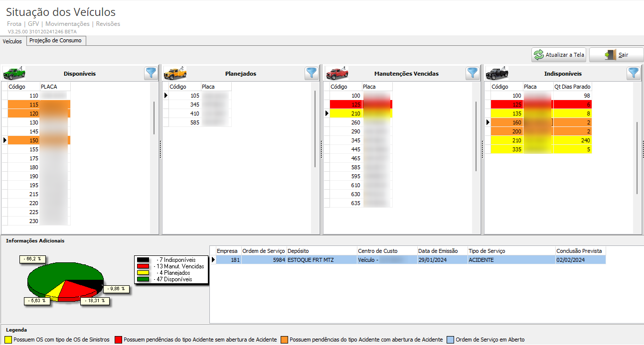Click Qt Dias Parado column header
Screen dimensions: 644x345
(572, 87)
